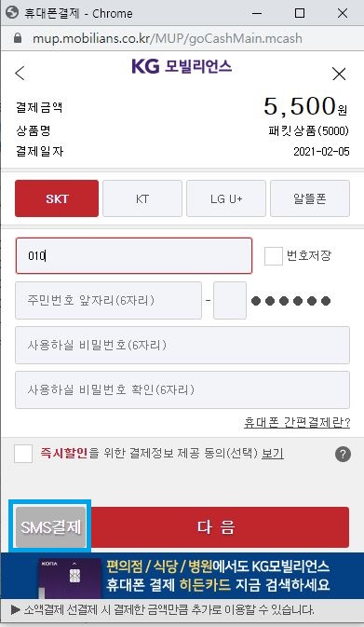Tick the 즉시할인 consent checkbox

click(x=23, y=454)
